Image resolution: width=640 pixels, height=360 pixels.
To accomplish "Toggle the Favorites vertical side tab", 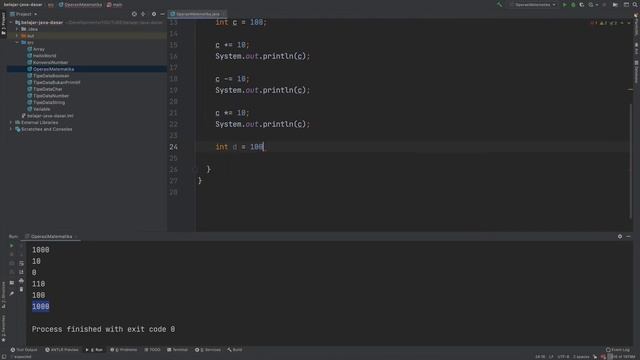I will click(x=4, y=329).
